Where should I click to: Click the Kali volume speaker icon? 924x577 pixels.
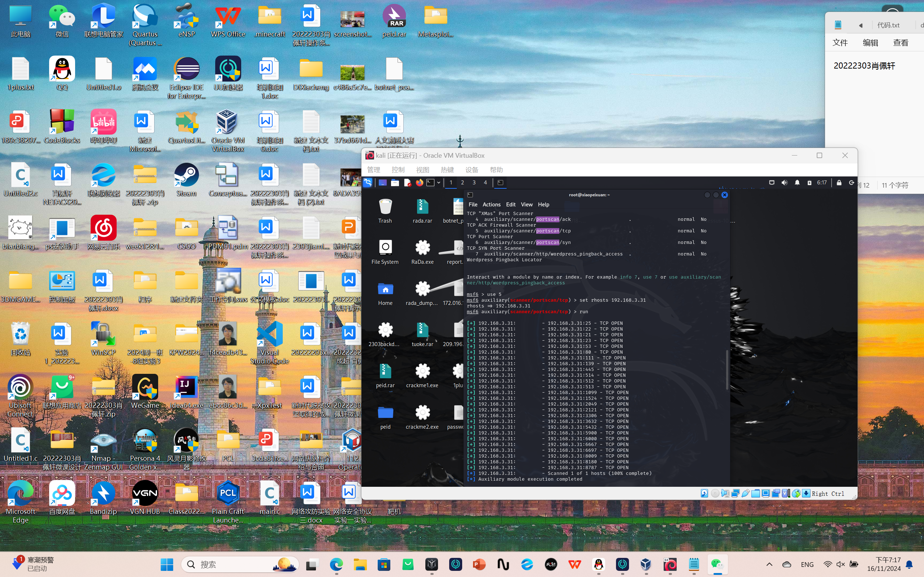(x=784, y=183)
